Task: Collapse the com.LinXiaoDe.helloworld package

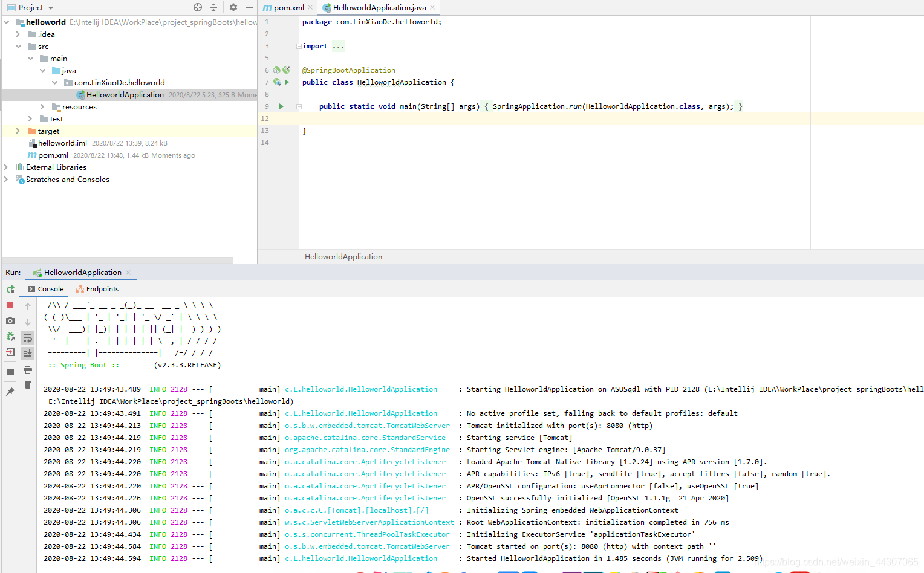Action: 55,82
